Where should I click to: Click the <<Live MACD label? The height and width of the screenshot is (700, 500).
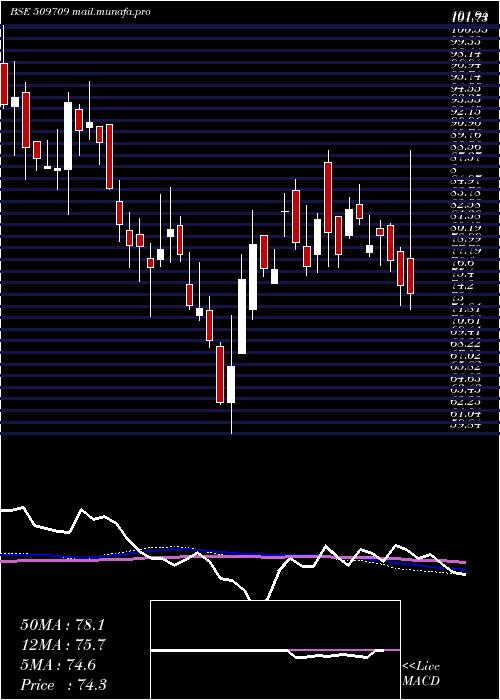421,674
